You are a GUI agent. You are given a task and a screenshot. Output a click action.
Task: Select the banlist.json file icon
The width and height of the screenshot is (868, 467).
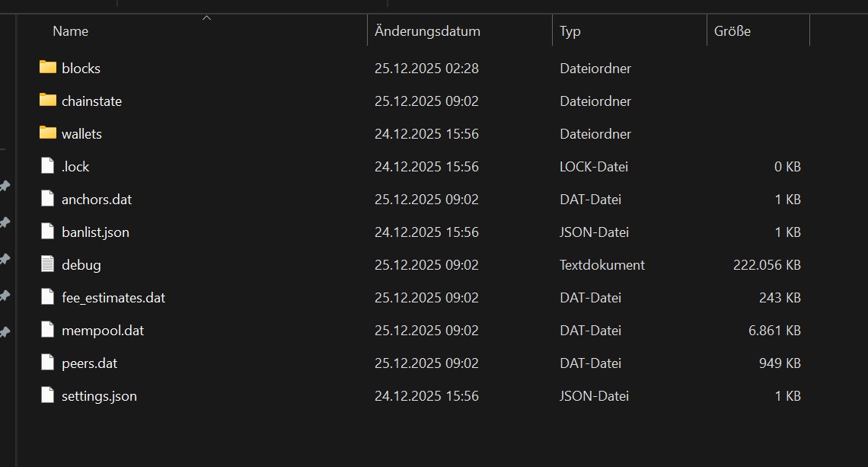tap(48, 232)
